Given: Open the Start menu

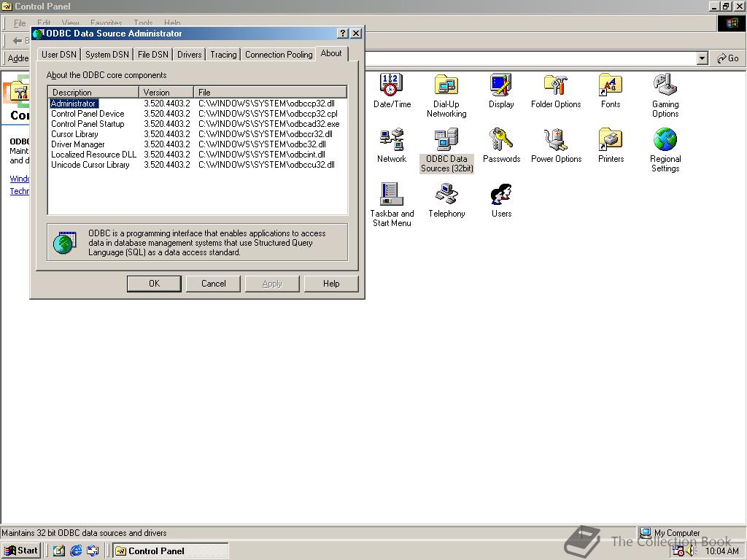Looking at the screenshot, I should [x=21, y=551].
